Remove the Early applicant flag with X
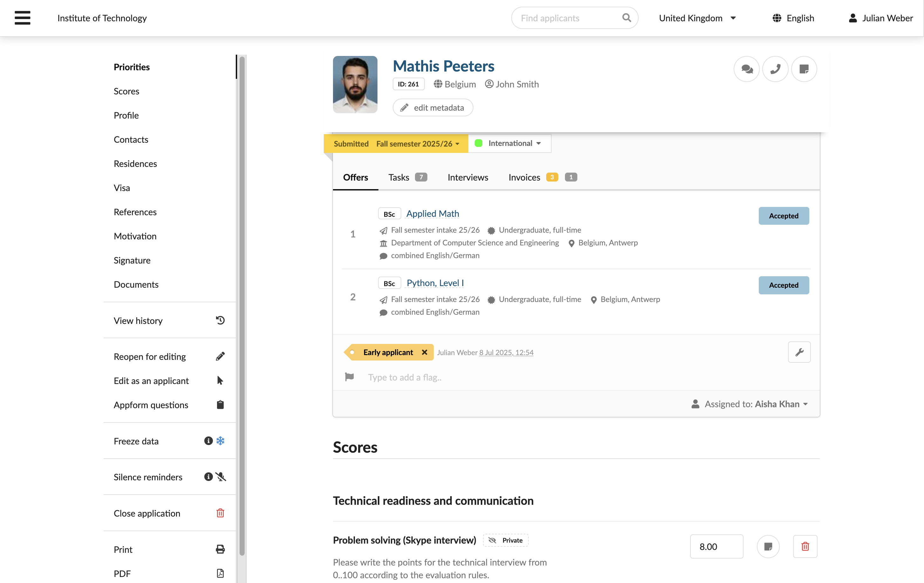The image size is (924, 583). coord(425,352)
